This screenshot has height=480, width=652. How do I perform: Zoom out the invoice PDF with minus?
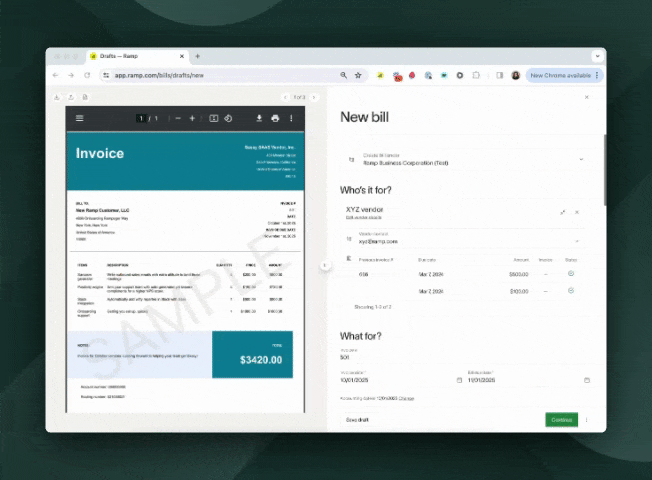click(178, 119)
